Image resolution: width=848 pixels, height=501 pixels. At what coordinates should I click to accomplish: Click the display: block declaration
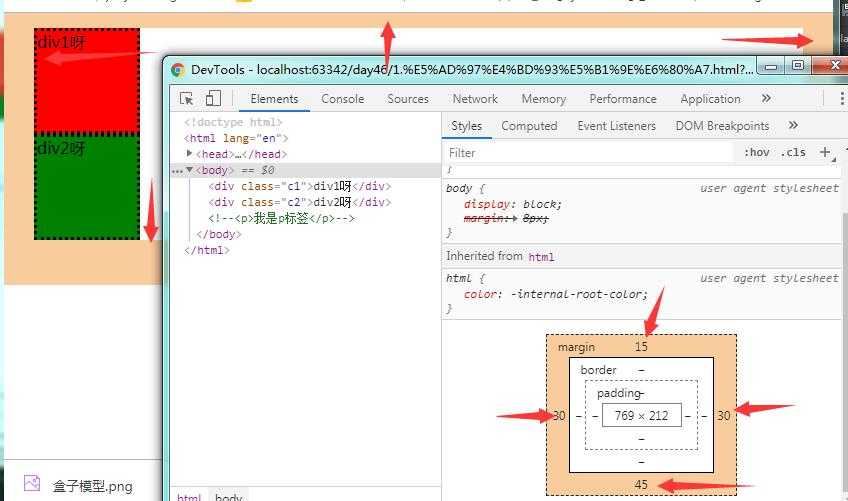[x=513, y=205]
